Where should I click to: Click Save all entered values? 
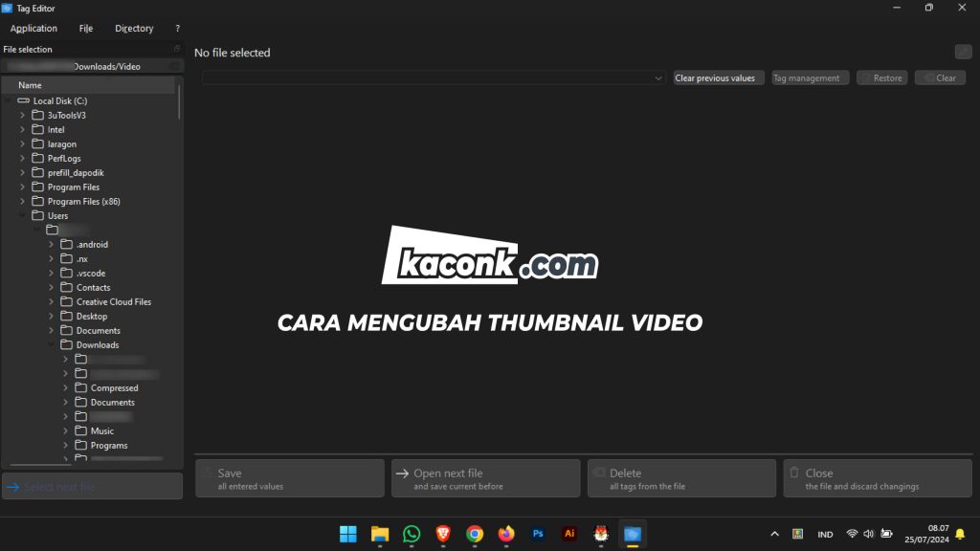click(x=290, y=478)
